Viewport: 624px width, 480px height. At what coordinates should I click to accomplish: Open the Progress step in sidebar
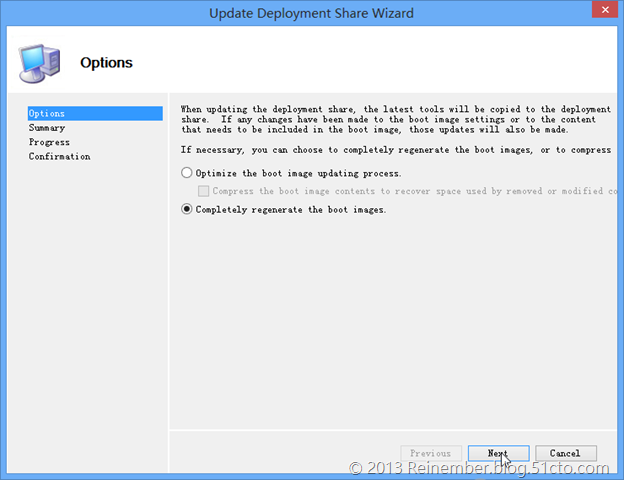pos(49,142)
